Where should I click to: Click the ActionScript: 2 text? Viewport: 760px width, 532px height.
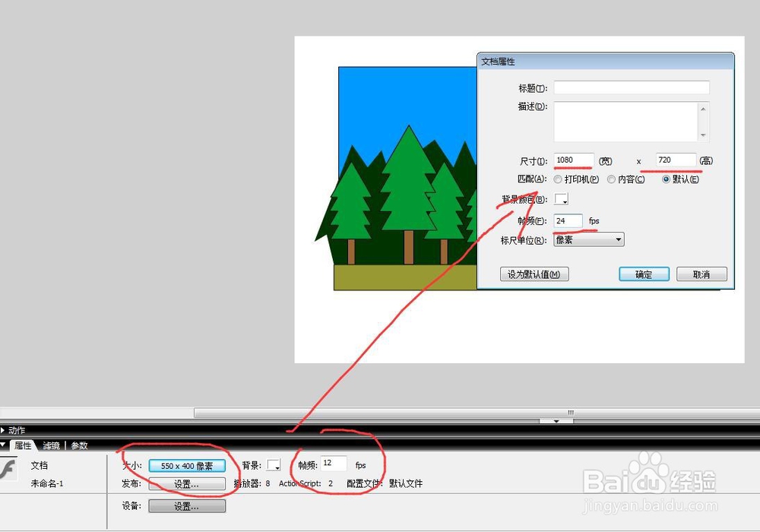coord(306,483)
